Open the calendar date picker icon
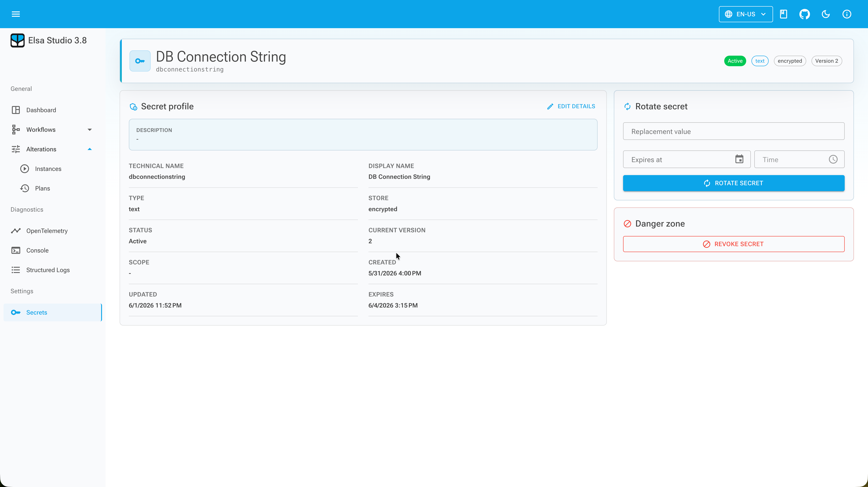This screenshot has height=487, width=868. point(739,159)
